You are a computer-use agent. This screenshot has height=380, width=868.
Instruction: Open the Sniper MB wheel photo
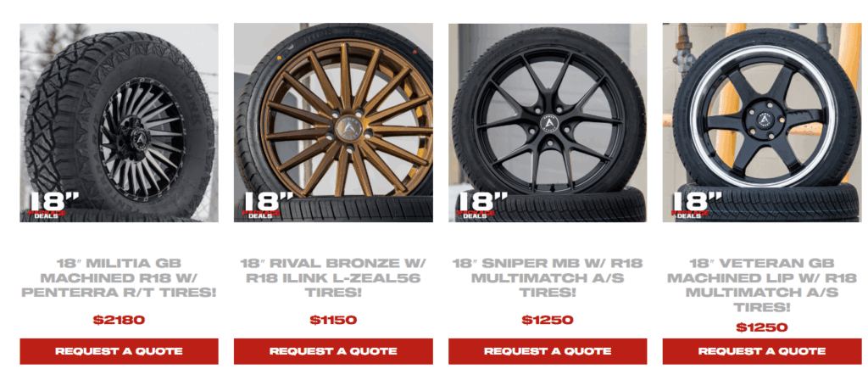click(548, 122)
